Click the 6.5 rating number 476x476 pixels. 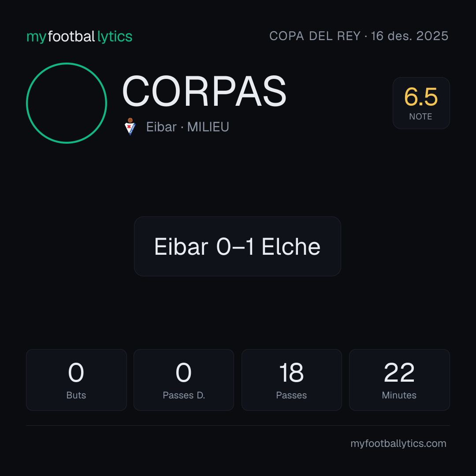pyautogui.click(x=421, y=97)
